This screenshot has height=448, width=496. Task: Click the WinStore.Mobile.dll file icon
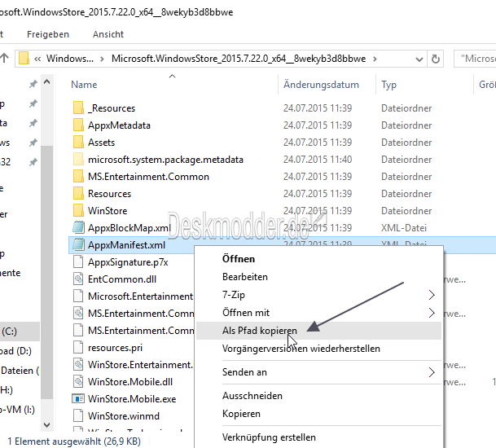(78, 381)
